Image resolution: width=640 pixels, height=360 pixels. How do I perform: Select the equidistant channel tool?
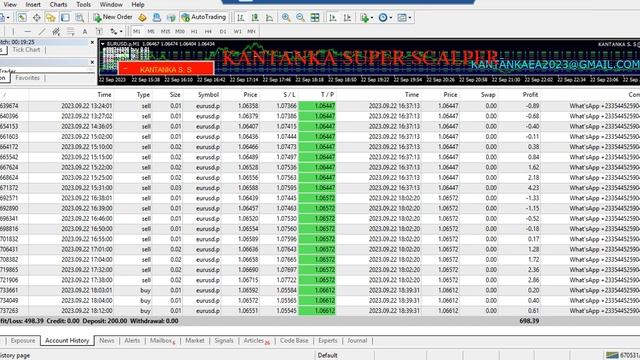click(x=56, y=31)
